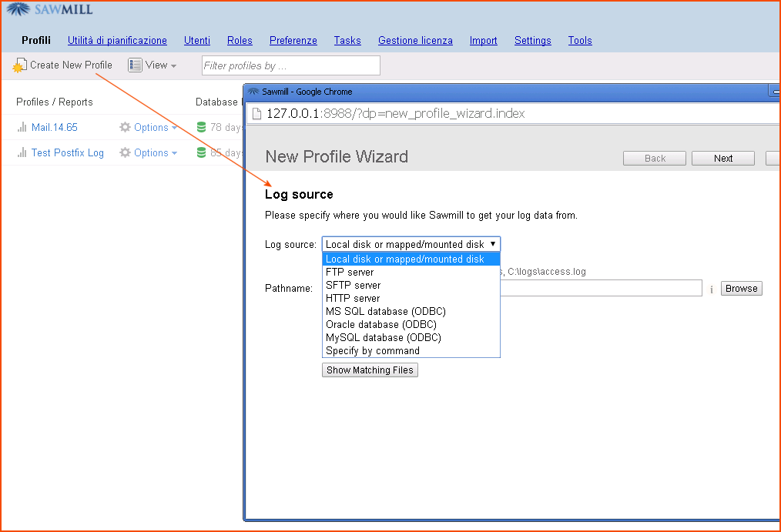Viewport: 781px width, 532px height.
Task: Click the Next button in the wizard
Action: click(x=722, y=159)
